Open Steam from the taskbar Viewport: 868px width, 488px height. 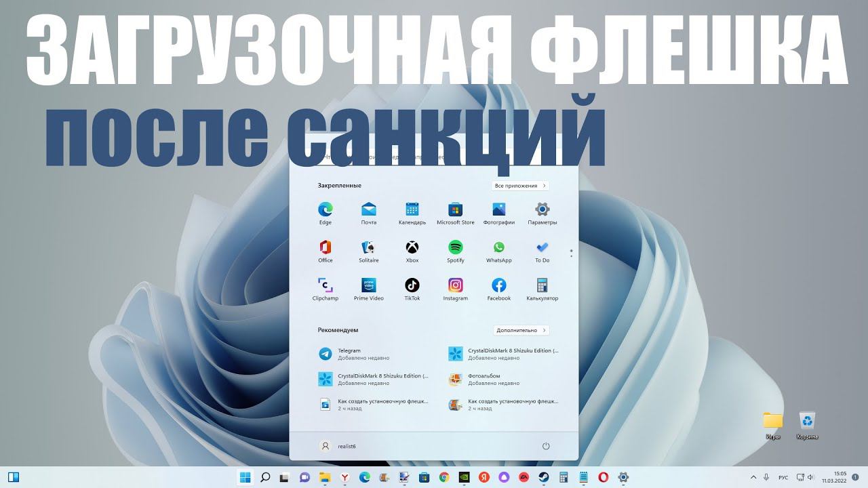click(544, 477)
